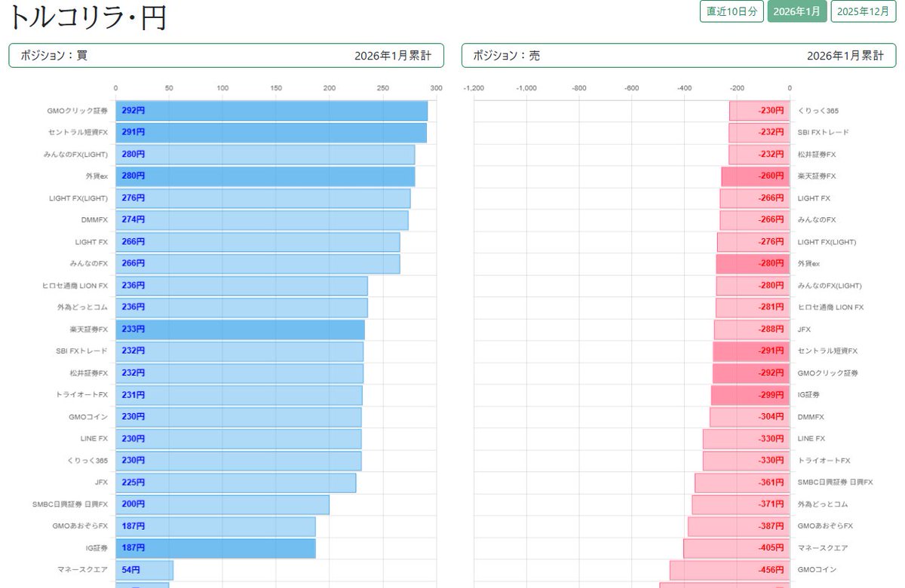
Task: Select the 2026年1月 period button
Action: 797,11
